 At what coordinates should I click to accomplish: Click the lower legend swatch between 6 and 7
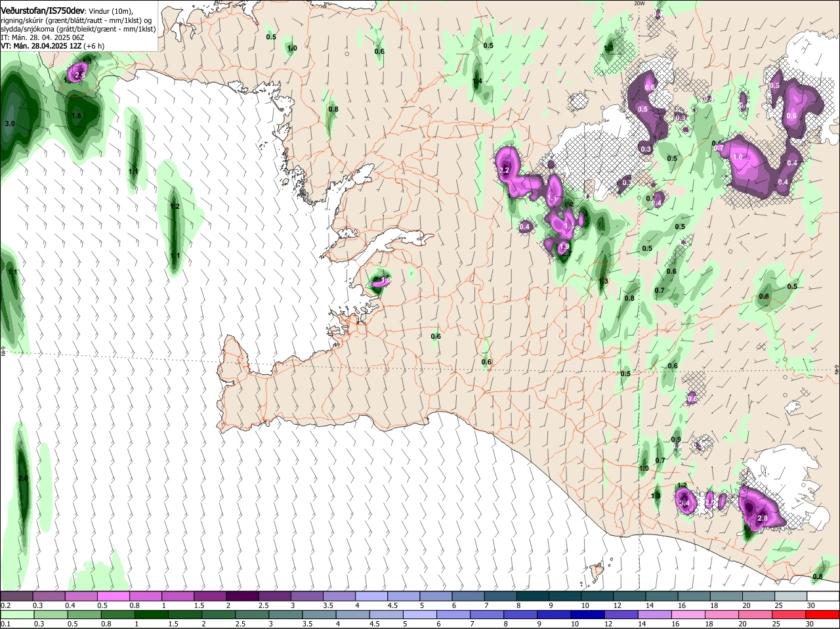[454, 615]
